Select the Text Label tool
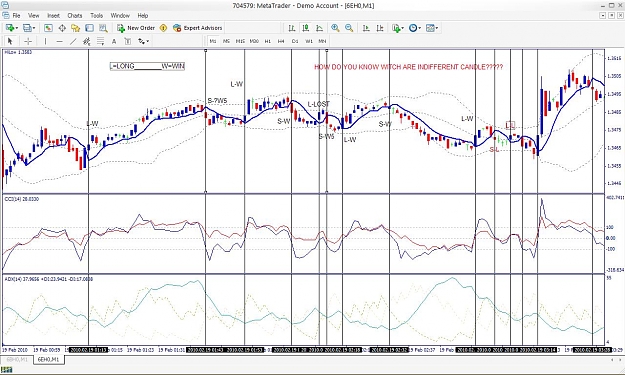 [128, 41]
